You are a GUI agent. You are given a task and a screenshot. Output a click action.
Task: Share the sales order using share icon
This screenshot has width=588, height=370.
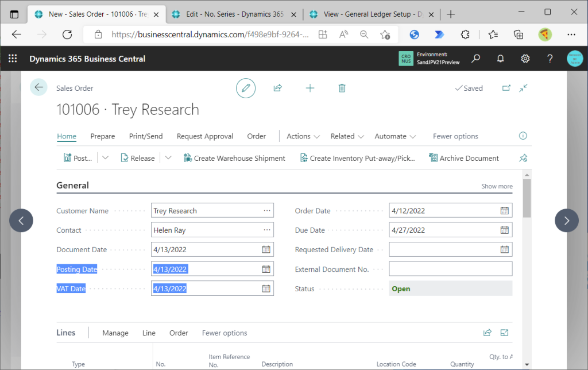277,88
